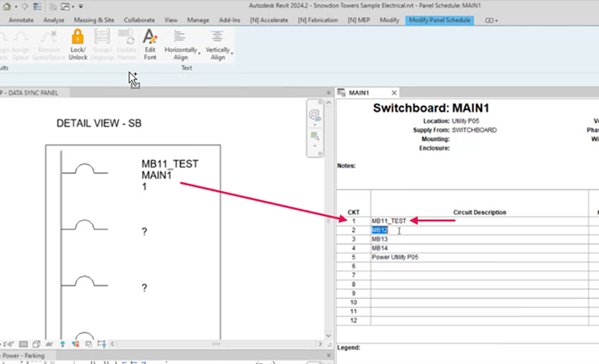Click the up arrow of detail view scrollbar
Viewport: 599px width, 364px height.
tap(329, 103)
